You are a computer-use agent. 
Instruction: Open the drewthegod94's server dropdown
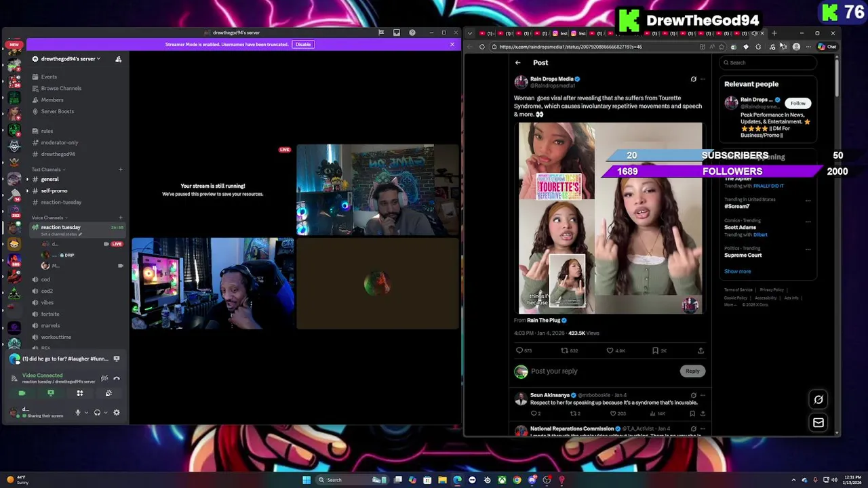[68, 59]
